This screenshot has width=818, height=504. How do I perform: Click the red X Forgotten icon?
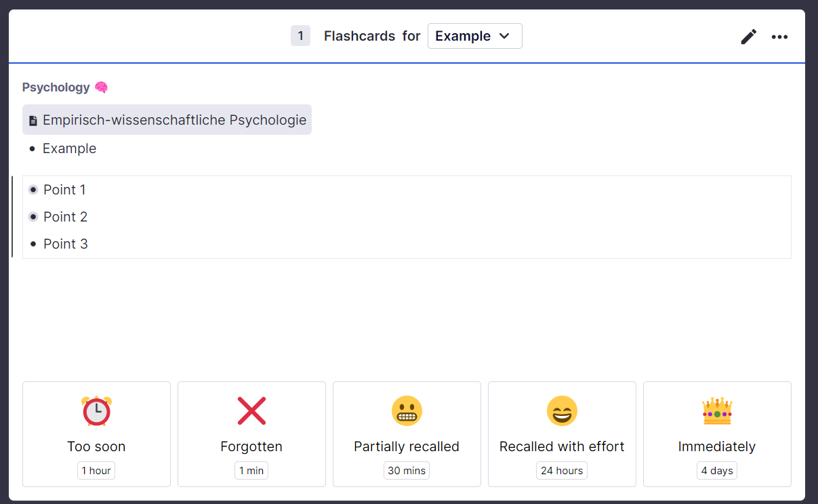coord(251,411)
